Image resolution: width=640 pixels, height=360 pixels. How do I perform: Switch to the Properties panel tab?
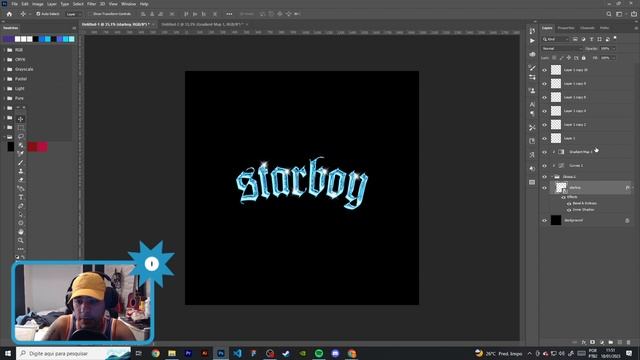(566, 28)
